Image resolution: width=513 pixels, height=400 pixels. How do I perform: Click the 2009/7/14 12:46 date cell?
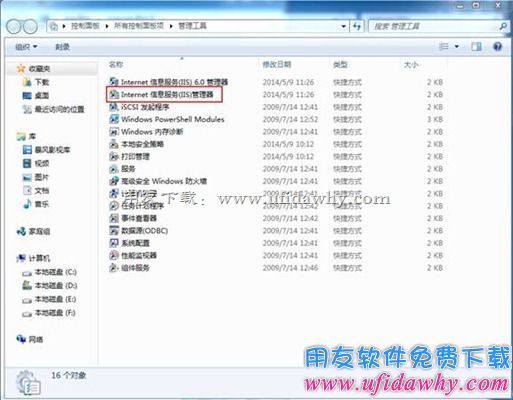290,268
